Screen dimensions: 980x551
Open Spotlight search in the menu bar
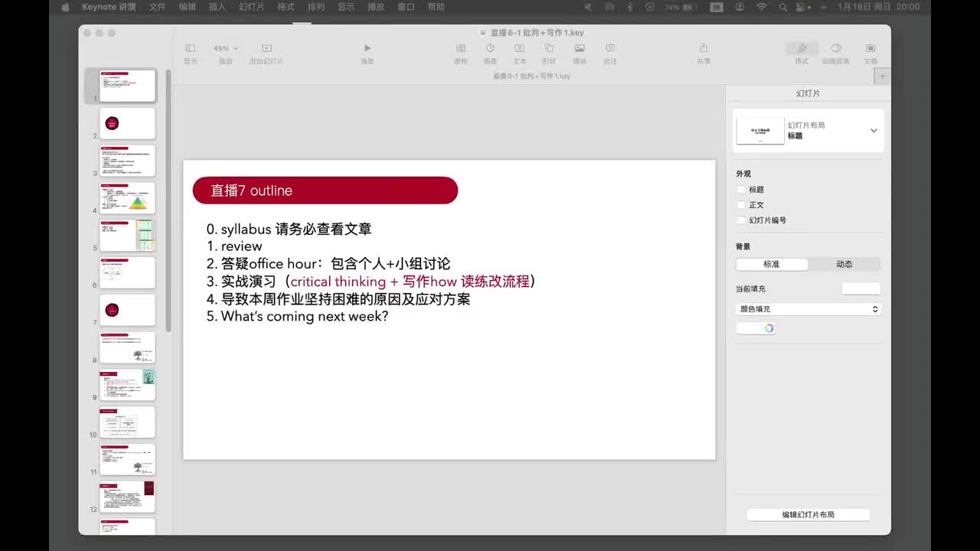[783, 7]
